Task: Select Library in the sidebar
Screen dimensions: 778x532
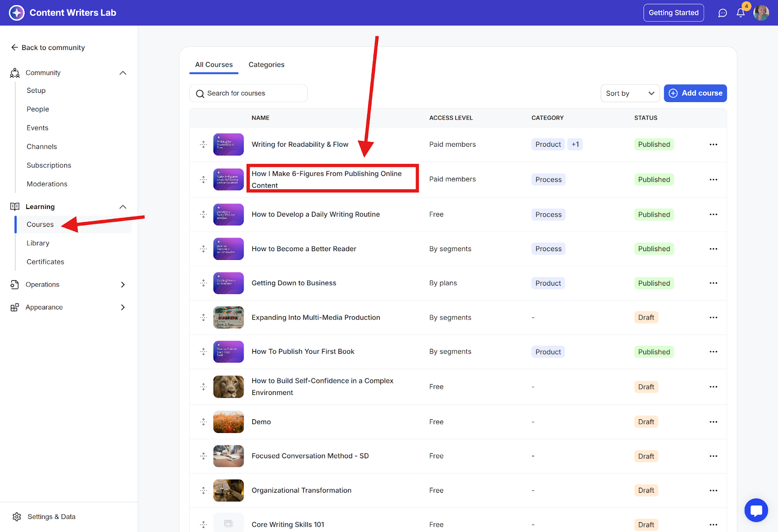Action: 38,243
